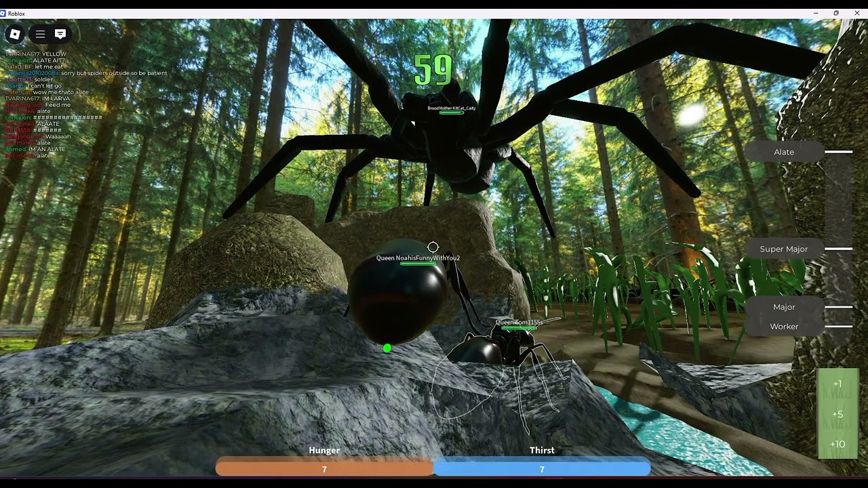Click chat message 'wow me thato alate'
868x488 pixels.
coord(61,92)
